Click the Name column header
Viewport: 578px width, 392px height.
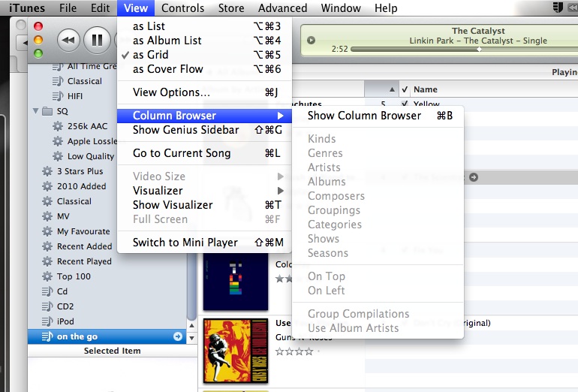point(426,89)
